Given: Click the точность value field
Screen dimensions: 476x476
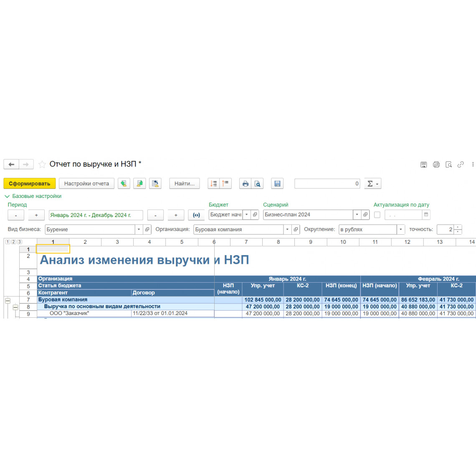Looking at the screenshot, I should point(445,230).
